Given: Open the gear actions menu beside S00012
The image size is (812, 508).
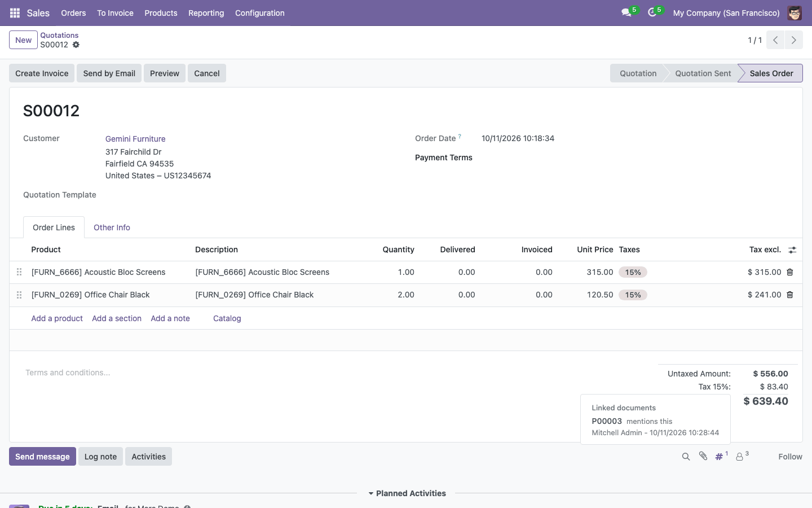Looking at the screenshot, I should click(x=76, y=45).
